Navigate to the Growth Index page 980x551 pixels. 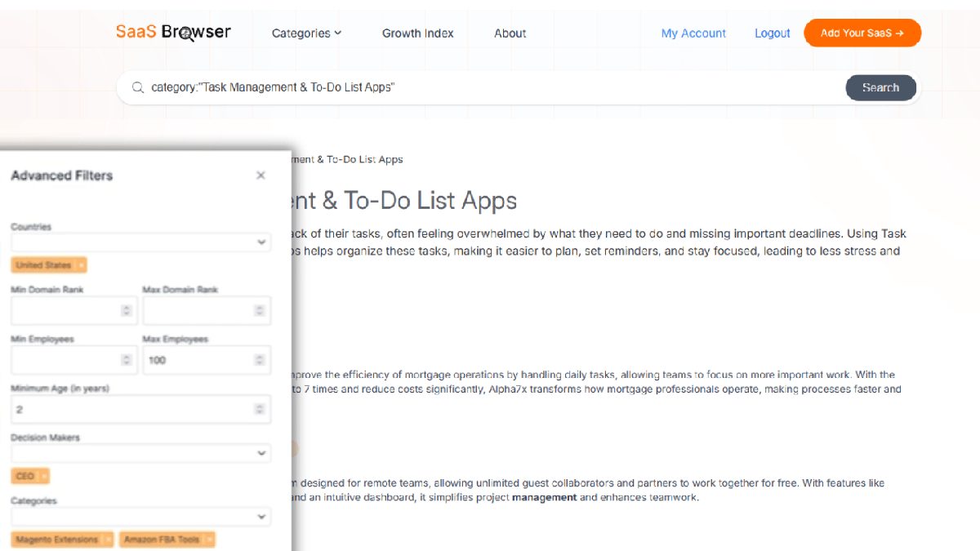click(417, 33)
